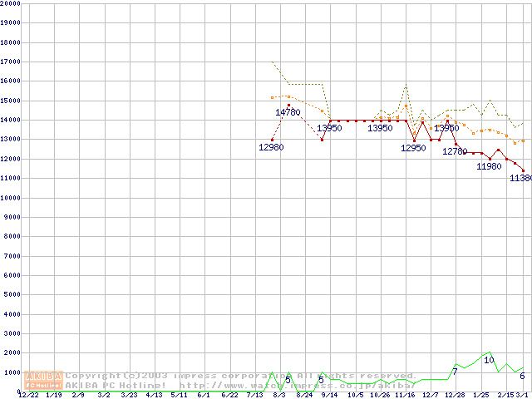Image resolution: width=532 pixels, height=399 pixels.
Task: Click the Impress corporation copyright notice
Action: click(x=241, y=376)
